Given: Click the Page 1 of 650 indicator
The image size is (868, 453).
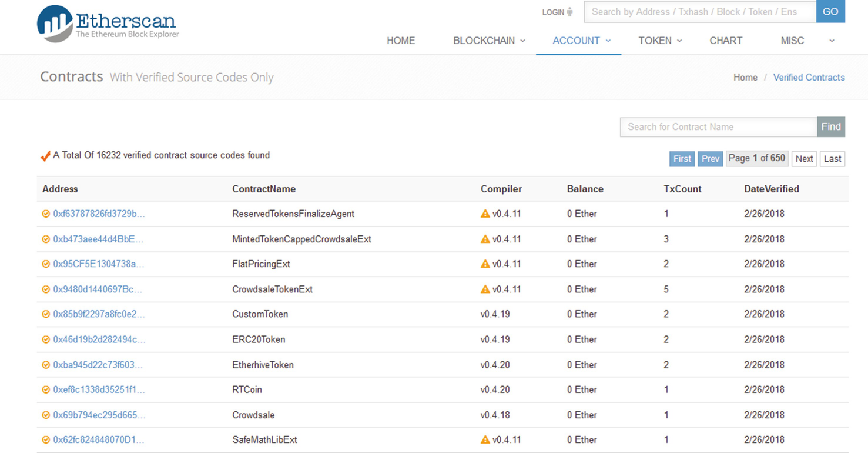Looking at the screenshot, I should click(x=757, y=158).
